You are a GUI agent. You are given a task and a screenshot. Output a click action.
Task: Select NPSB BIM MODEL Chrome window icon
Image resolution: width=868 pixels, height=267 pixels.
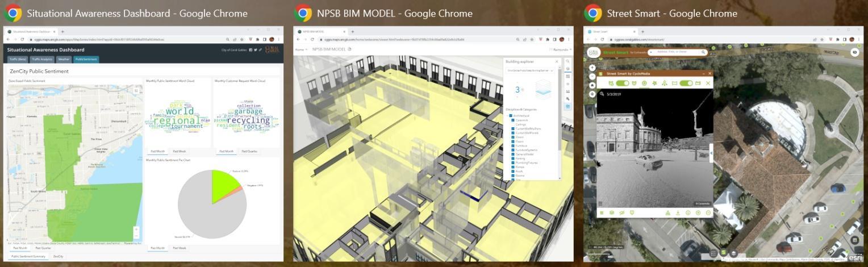point(303,12)
